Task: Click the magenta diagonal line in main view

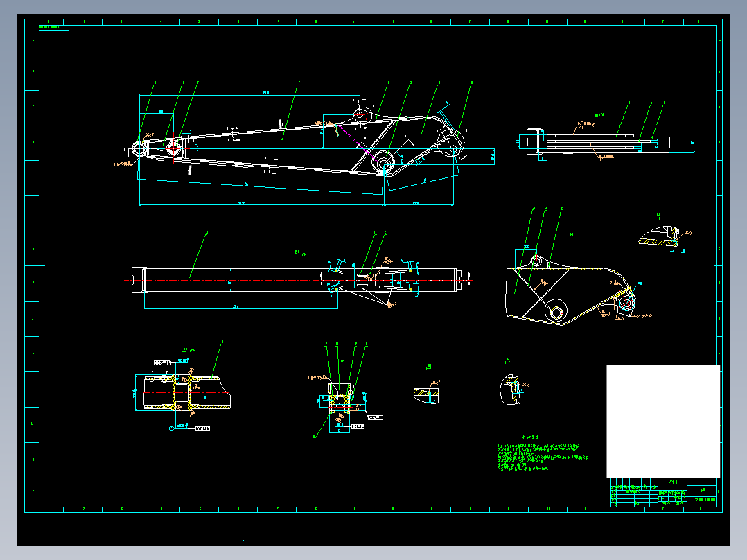Action: click(x=360, y=143)
